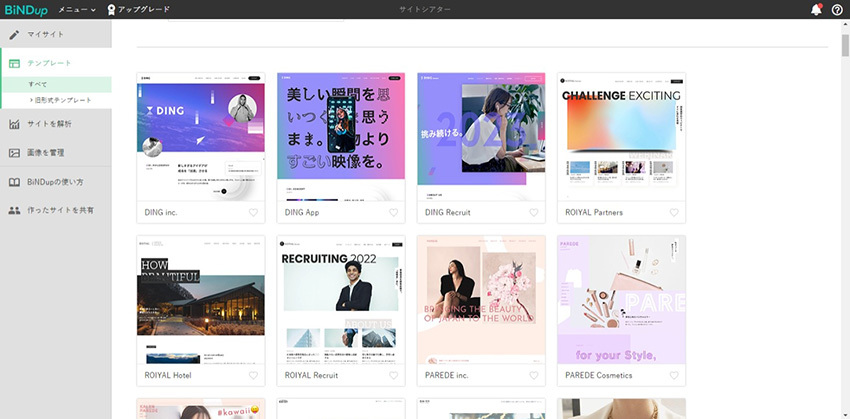Open the ROIYAL Hotel template thumbnail
Screen dimensions: 850x419
(200, 300)
